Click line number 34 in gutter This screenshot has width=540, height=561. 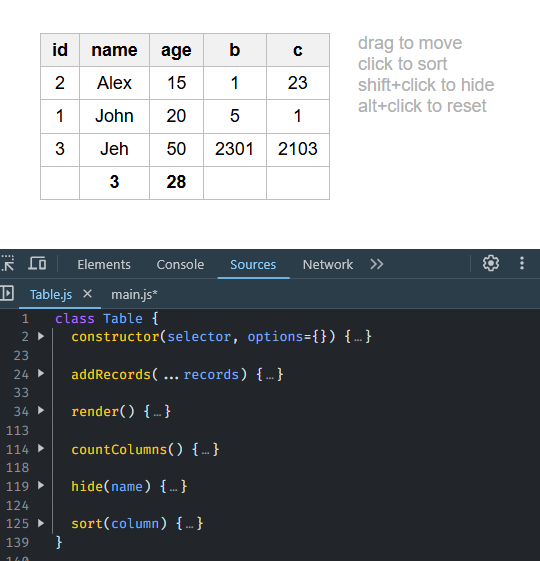21,411
